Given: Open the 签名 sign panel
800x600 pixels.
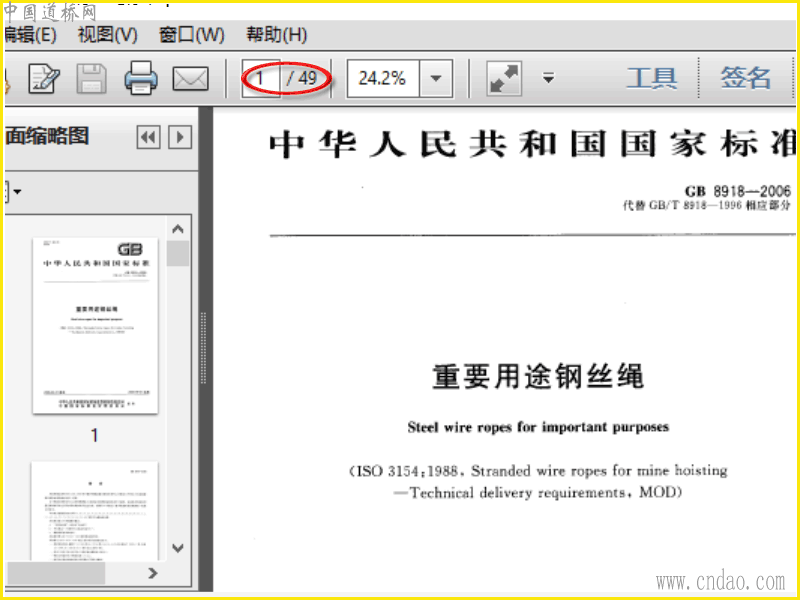Looking at the screenshot, I should pos(745,78).
